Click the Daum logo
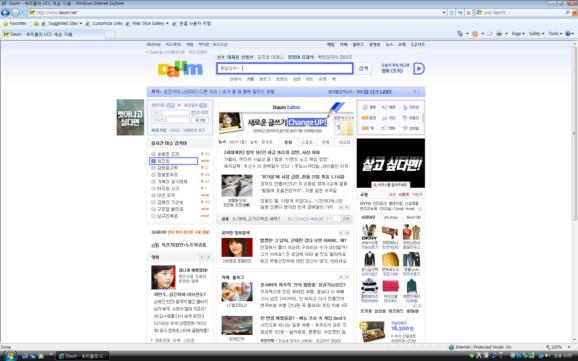Image resolution: width=578 pixels, height=361 pixels. tap(180, 69)
